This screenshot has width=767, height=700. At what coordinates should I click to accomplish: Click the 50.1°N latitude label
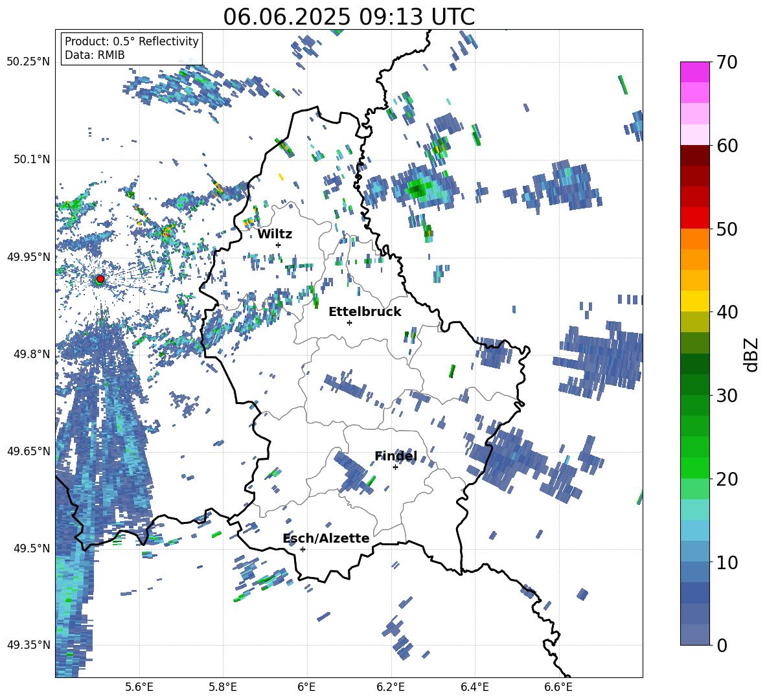32,160
